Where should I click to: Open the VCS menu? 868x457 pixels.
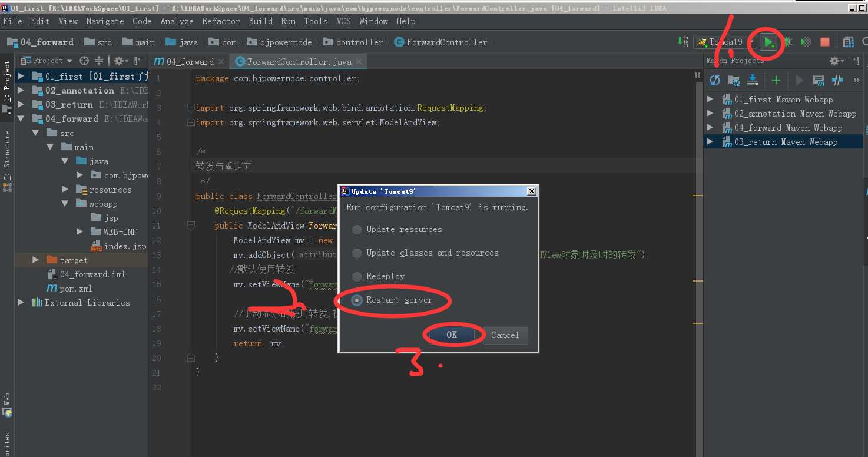click(343, 21)
